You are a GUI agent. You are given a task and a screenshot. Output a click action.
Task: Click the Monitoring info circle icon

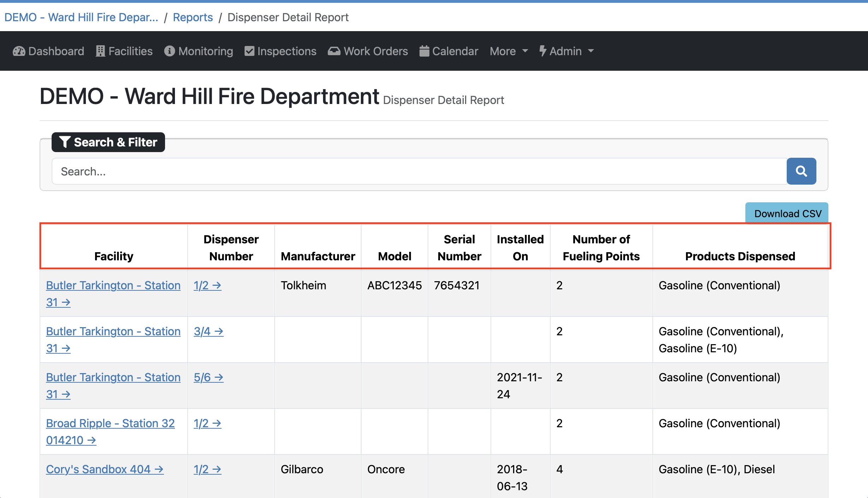169,51
